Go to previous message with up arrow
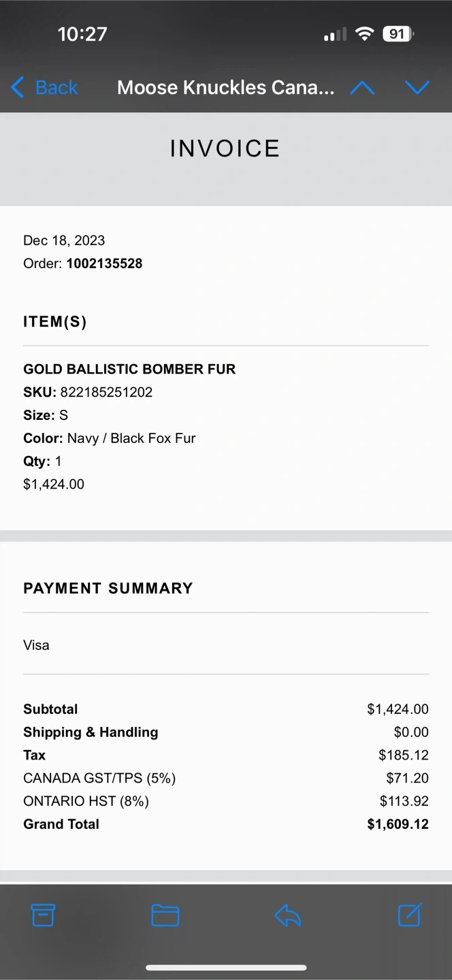 pyautogui.click(x=362, y=88)
